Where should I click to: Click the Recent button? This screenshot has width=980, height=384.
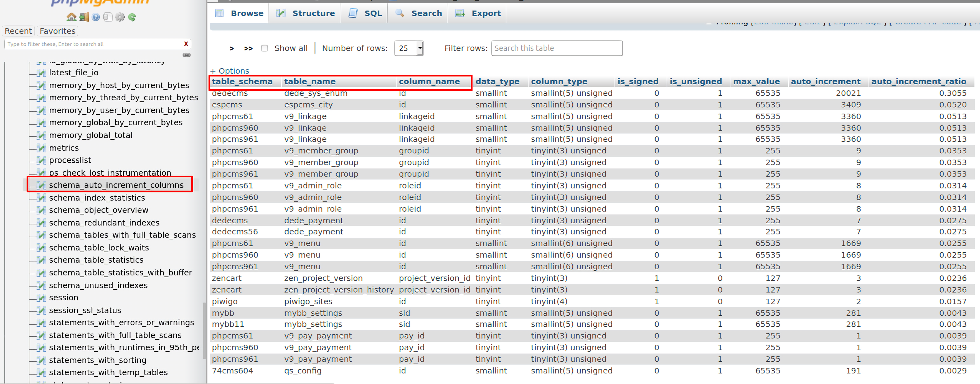click(18, 31)
